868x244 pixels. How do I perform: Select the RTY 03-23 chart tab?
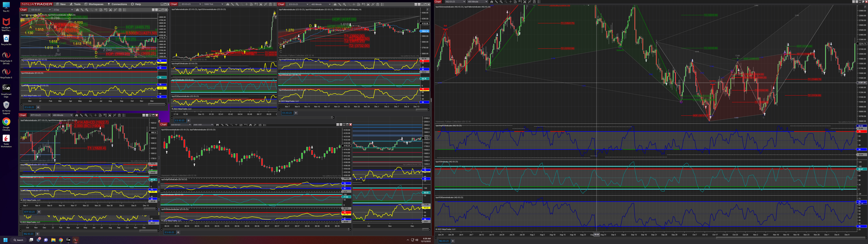29,212
